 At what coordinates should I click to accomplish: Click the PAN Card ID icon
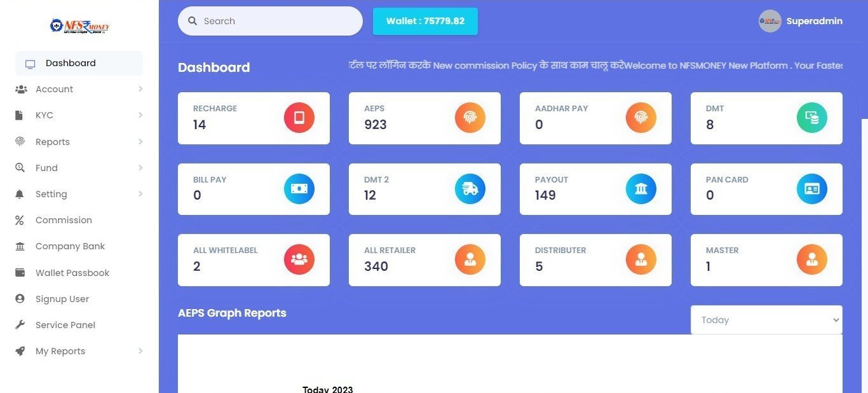click(x=811, y=189)
